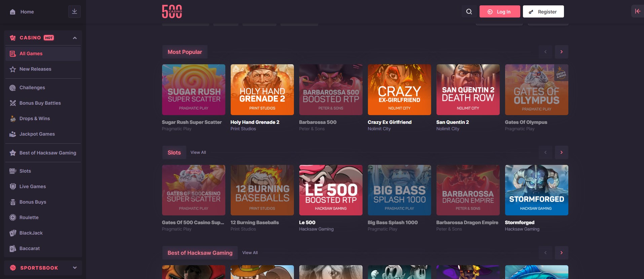The width and height of the screenshot is (644, 279).
Task: Click the Jackpot Games icon
Action: click(x=13, y=134)
